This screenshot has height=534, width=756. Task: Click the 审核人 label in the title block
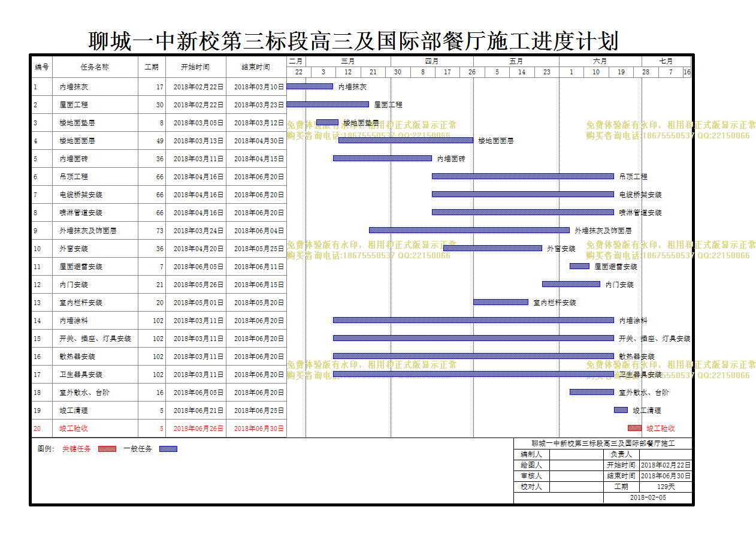531,476
